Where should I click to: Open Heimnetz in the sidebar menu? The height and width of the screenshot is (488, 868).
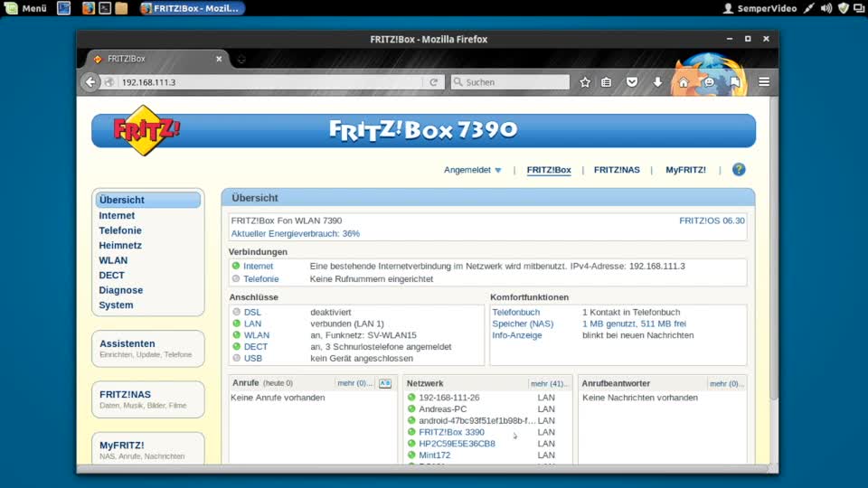(x=120, y=245)
